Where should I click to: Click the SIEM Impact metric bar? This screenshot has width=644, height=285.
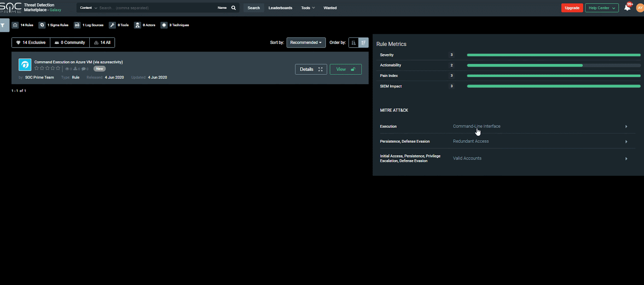coord(554,86)
